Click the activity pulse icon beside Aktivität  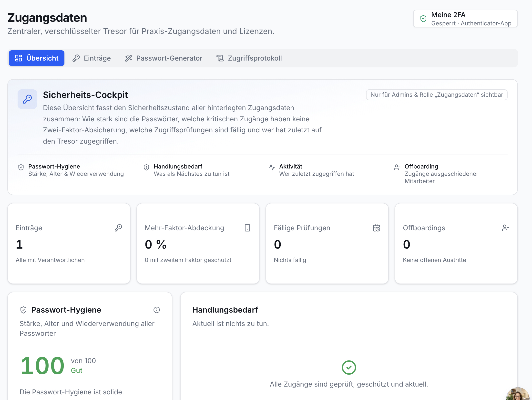(x=272, y=167)
